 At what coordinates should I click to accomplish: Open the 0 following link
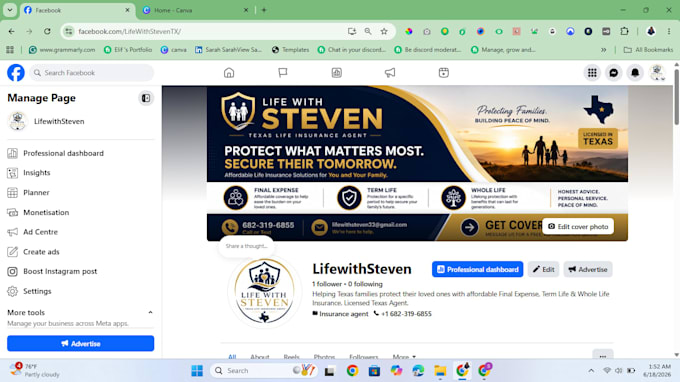[x=365, y=284]
